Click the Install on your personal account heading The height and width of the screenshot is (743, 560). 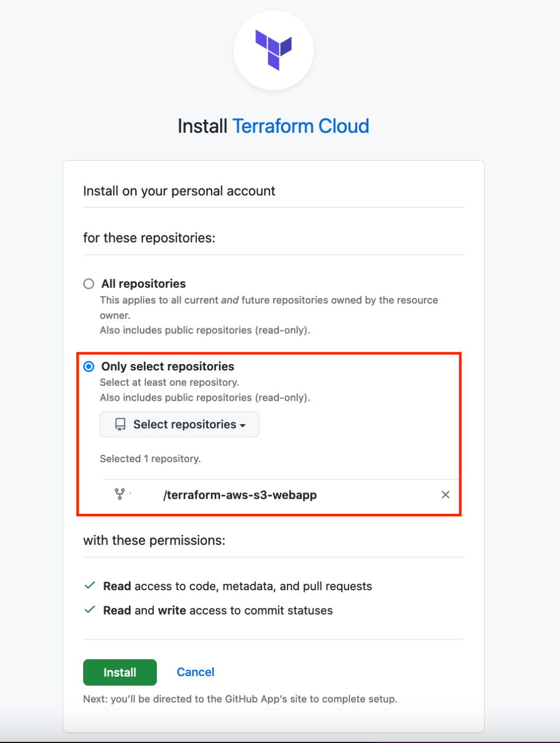[179, 191]
